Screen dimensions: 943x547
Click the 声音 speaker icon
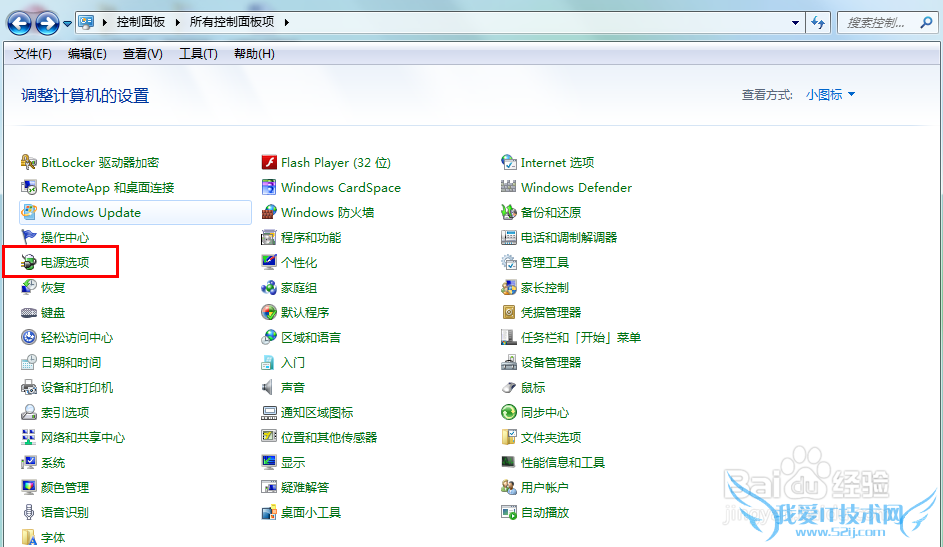268,388
